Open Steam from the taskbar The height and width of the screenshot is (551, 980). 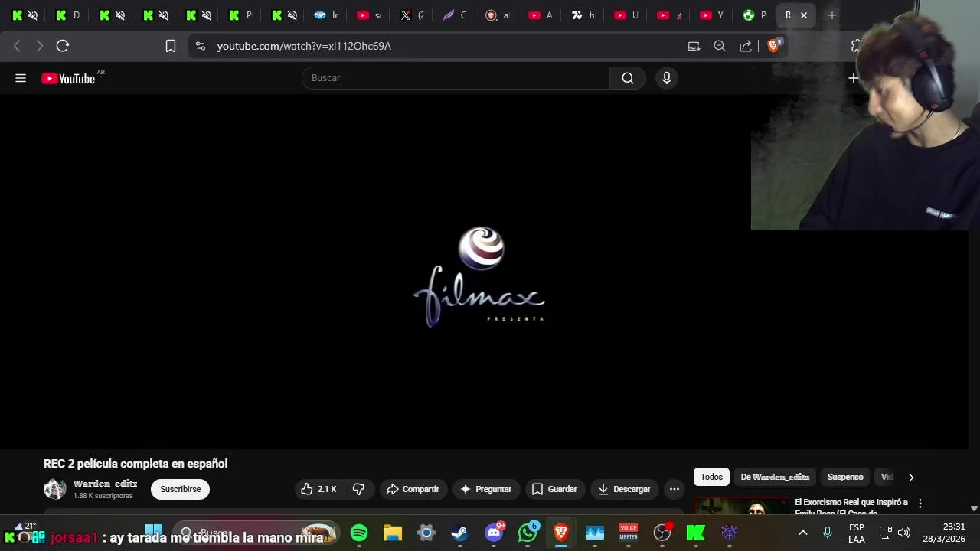(459, 533)
